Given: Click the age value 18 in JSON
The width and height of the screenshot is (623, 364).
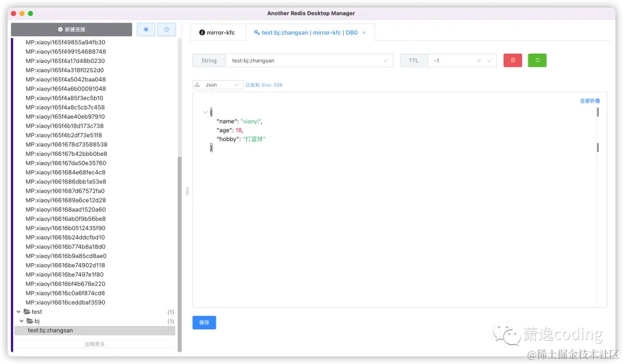Looking at the screenshot, I should tap(238, 130).
